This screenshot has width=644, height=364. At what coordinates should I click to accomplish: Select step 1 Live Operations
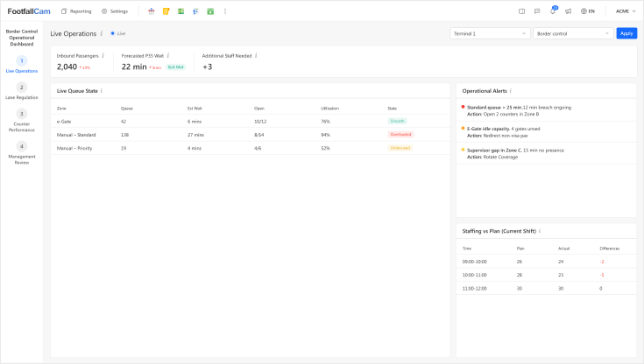tap(22, 65)
